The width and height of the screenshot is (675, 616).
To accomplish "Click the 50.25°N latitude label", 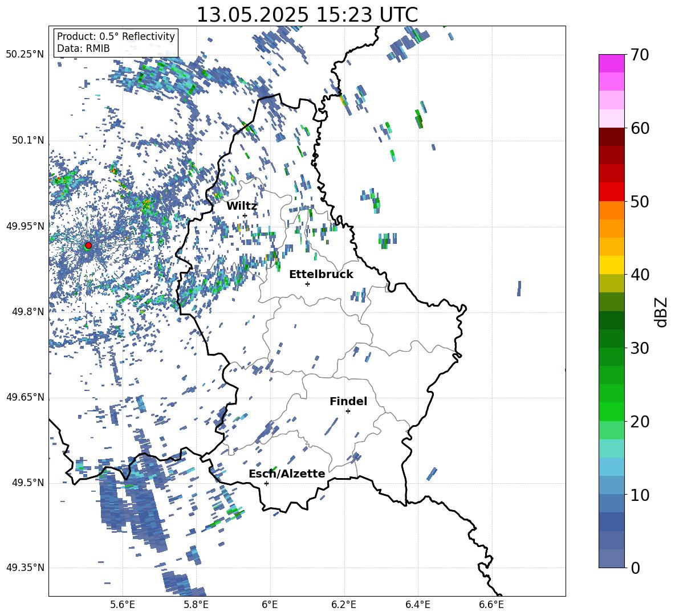I will click(x=25, y=55).
